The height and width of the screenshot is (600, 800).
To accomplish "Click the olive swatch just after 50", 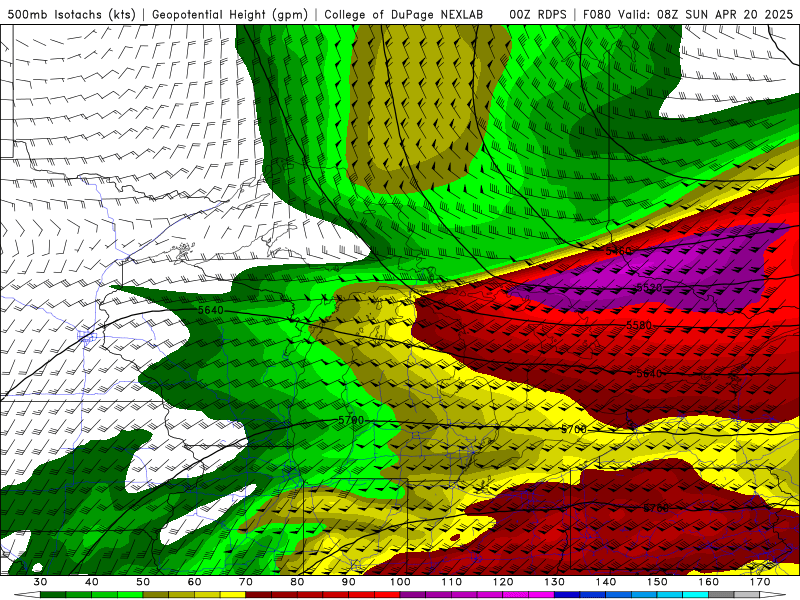I will pyautogui.click(x=156, y=595).
